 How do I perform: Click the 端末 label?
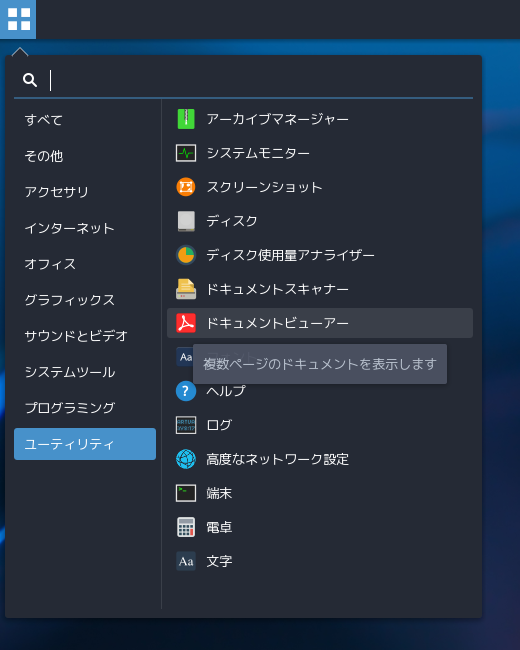pyautogui.click(x=219, y=493)
